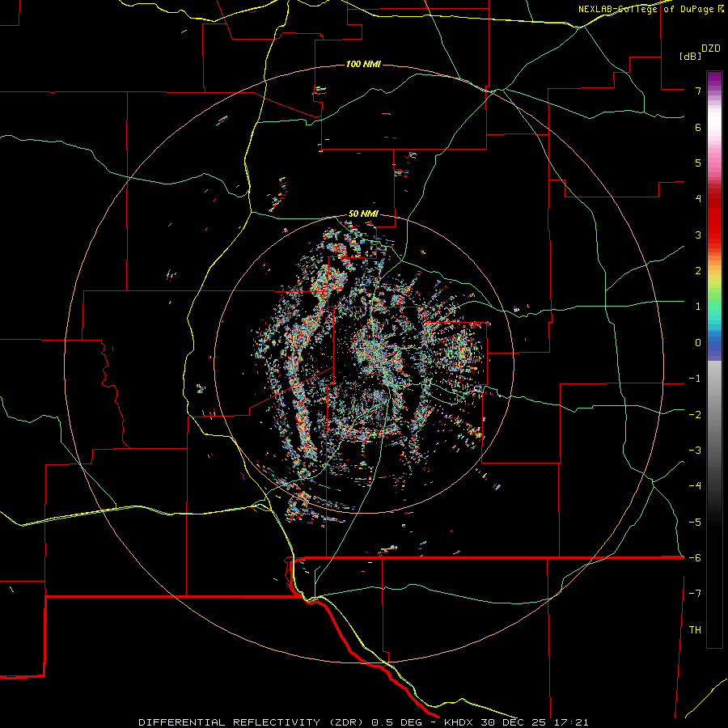Image resolution: width=728 pixels, height=728 pixels.
Task: Pick the "-4" scale label
Action: tap(695, 486)
